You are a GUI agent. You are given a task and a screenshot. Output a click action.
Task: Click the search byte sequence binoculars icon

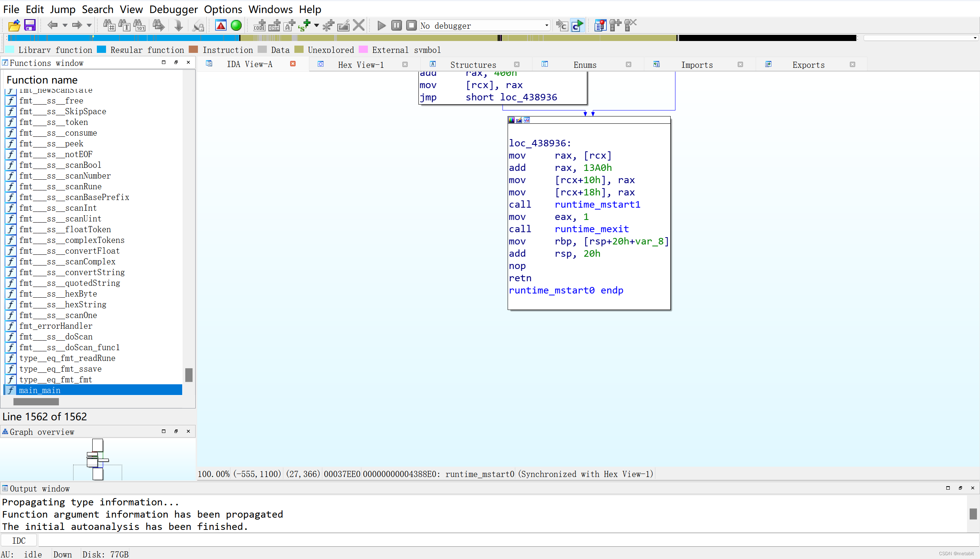pyautogui.click(x=139, y=26)
